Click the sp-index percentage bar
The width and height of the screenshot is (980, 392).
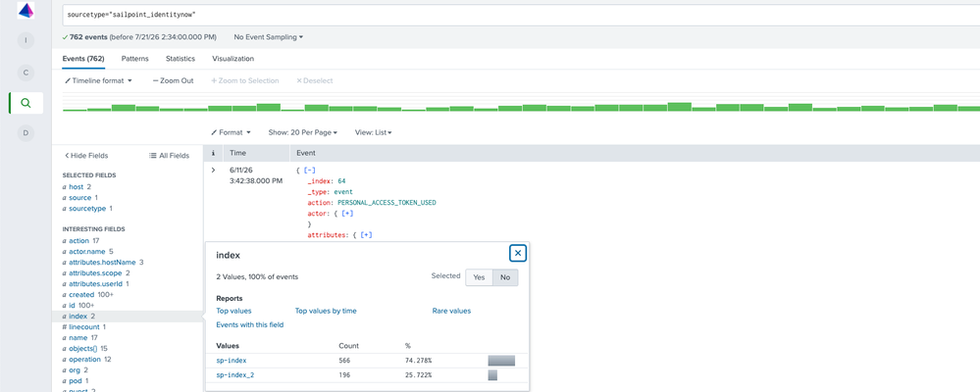501,361
